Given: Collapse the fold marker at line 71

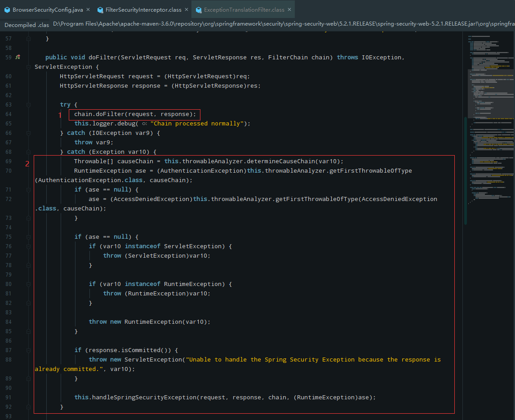Looking at the screenshot, I should (28, 189).
